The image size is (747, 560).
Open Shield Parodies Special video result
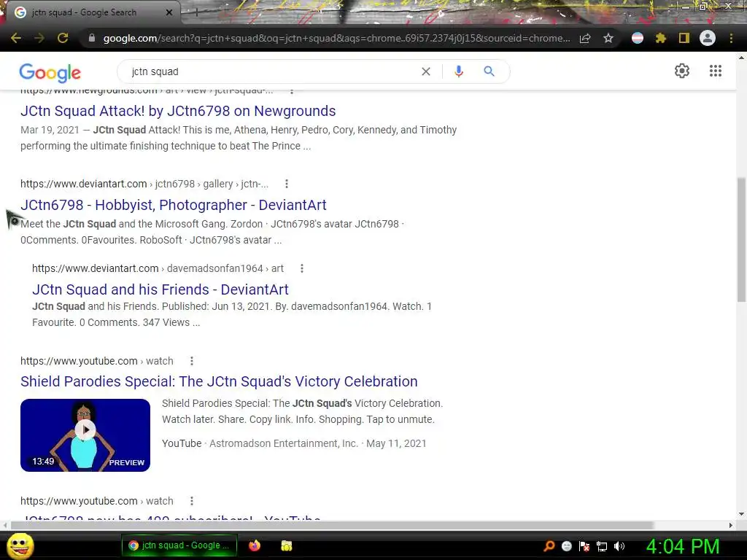(x=219, y=381)
